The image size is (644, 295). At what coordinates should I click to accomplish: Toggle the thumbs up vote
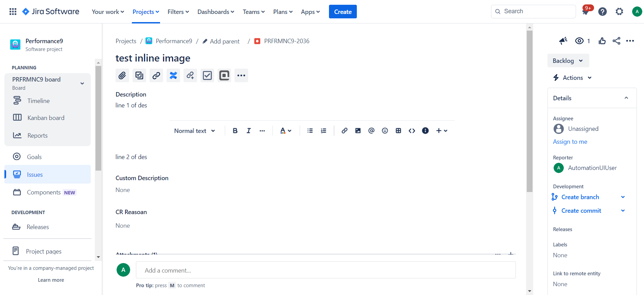(602, 41)
